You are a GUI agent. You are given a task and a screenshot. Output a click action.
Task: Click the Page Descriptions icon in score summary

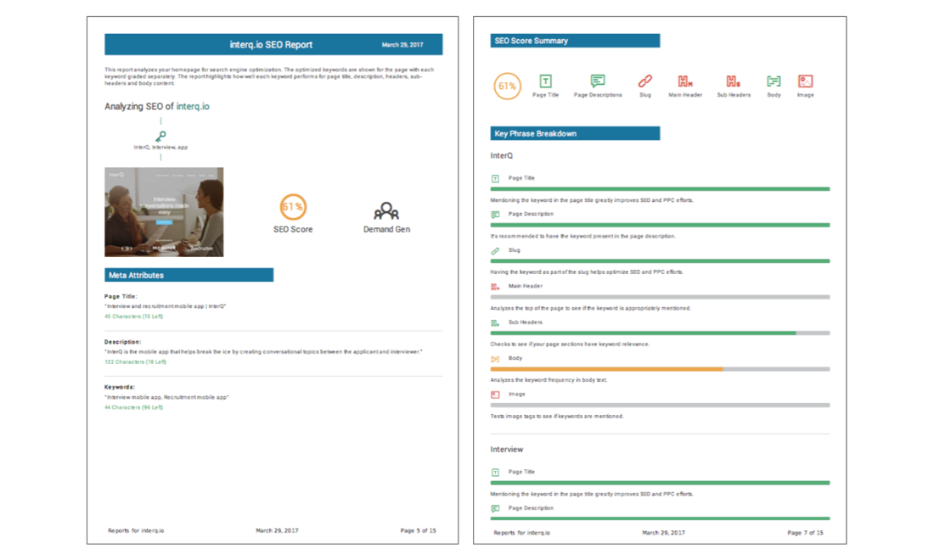[x=598, y=81]
